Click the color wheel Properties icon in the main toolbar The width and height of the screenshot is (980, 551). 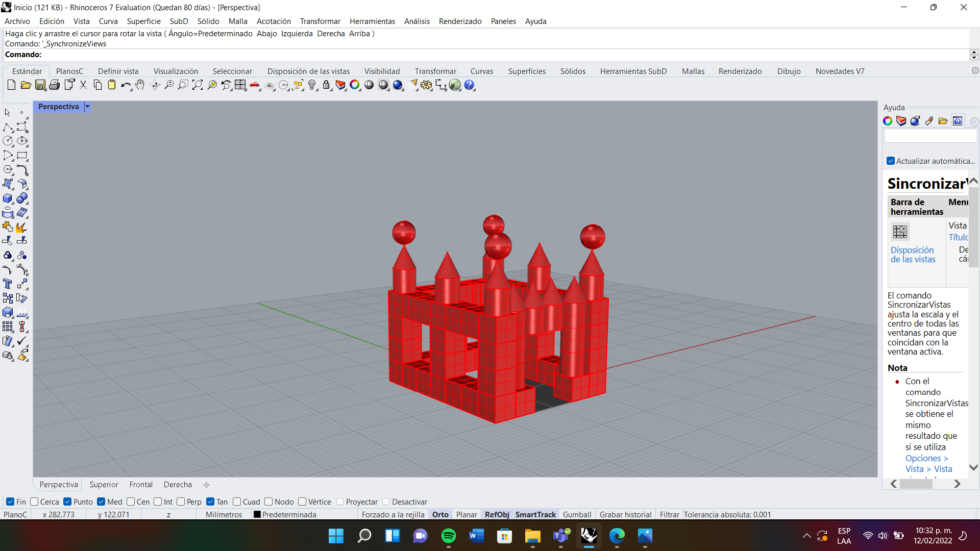(355, 85)
